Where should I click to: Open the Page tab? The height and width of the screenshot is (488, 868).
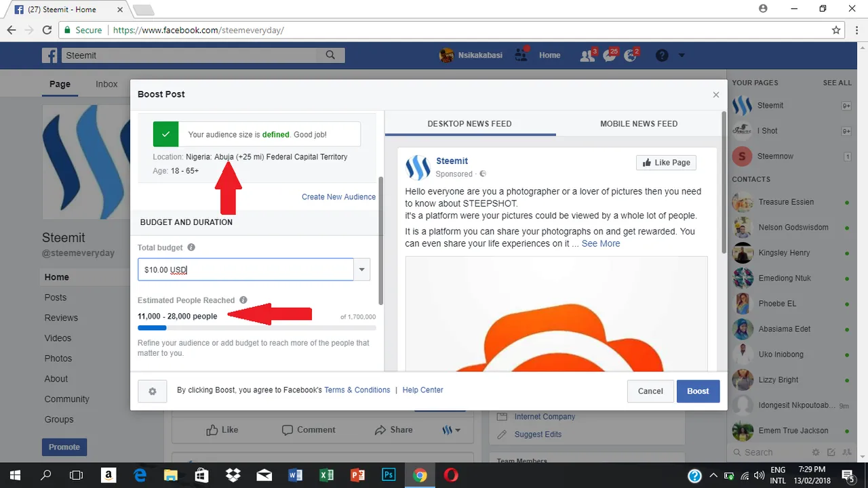coord(60,84)
